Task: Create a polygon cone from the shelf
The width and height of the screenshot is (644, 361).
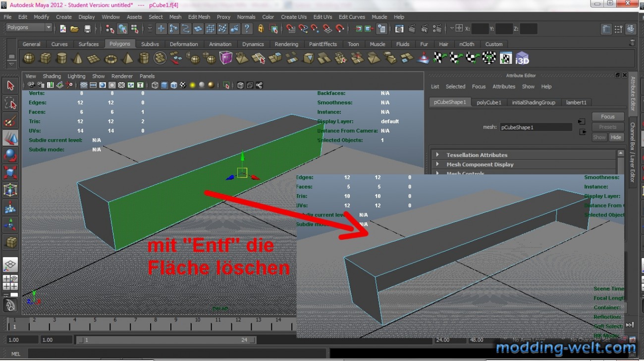Action: 78,58
